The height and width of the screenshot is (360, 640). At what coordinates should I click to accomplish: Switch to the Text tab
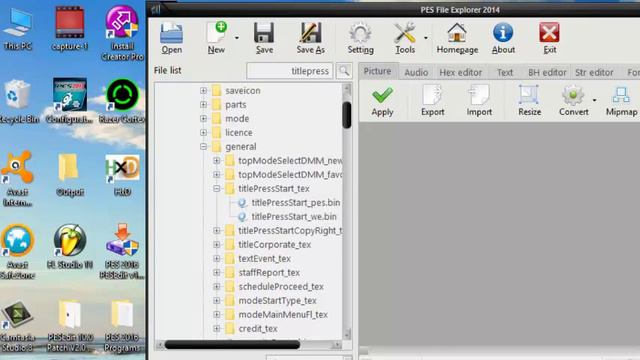(504, 72)
